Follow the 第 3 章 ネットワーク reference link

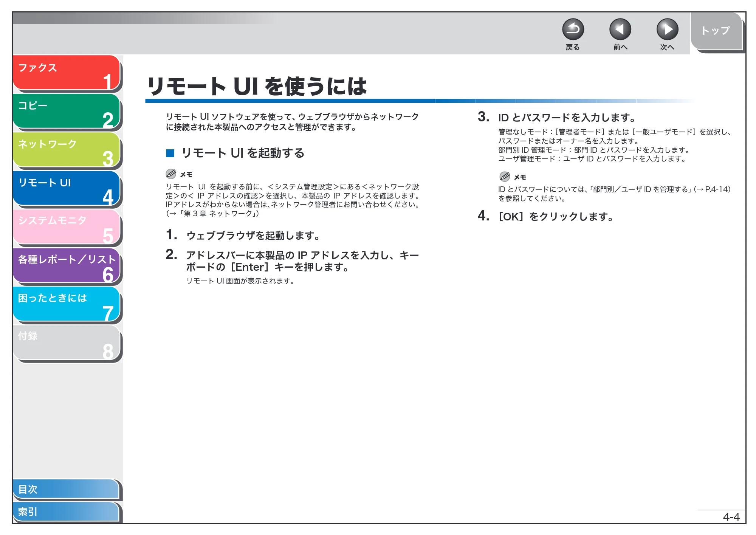click(x=213, y=214)
